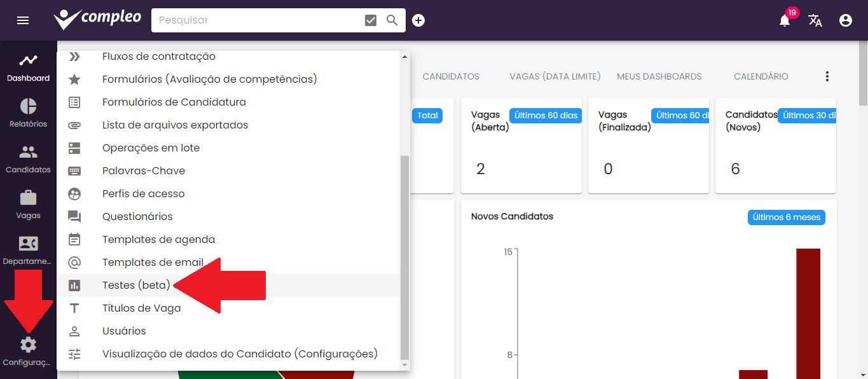Open Candidatos from the sidebar
The height and width of the screenshot is (379, 868).
click(x=28, y=159)
